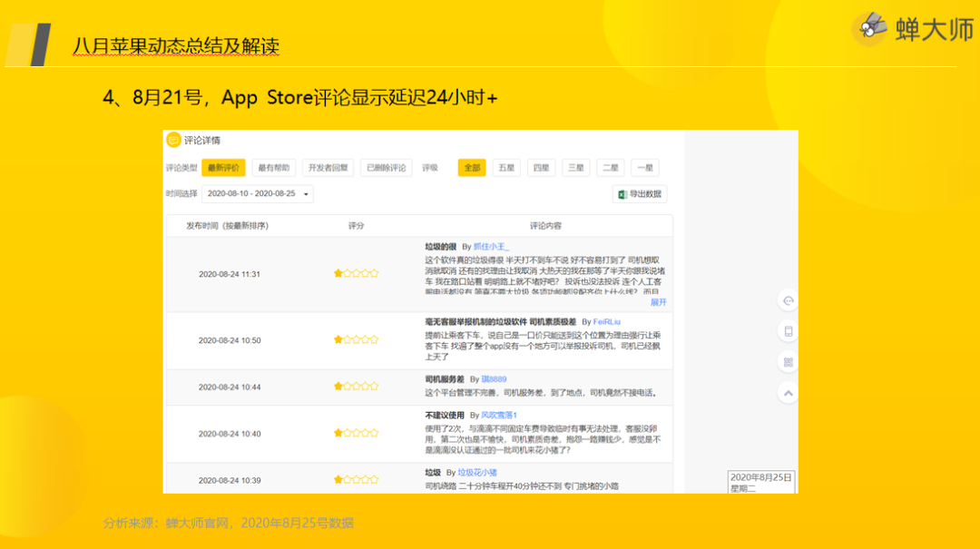
Task: Filter ratings by 二星
Action: [x=611, y=168]
